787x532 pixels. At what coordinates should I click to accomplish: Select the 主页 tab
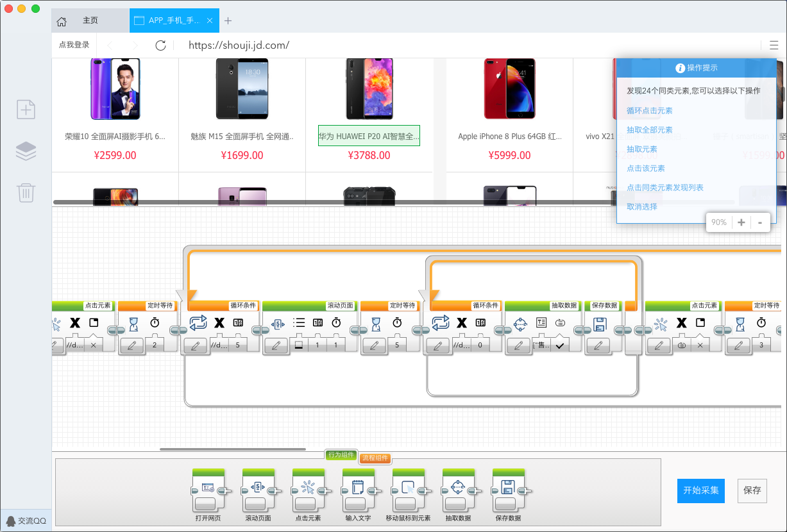pos(90,21)
